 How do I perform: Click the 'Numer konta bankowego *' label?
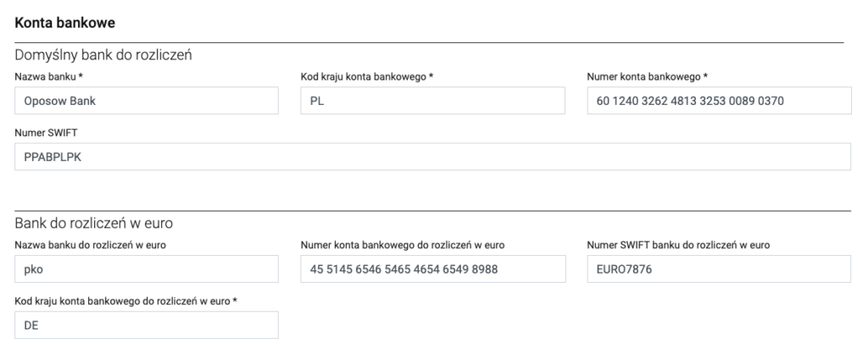coord(645,77)
